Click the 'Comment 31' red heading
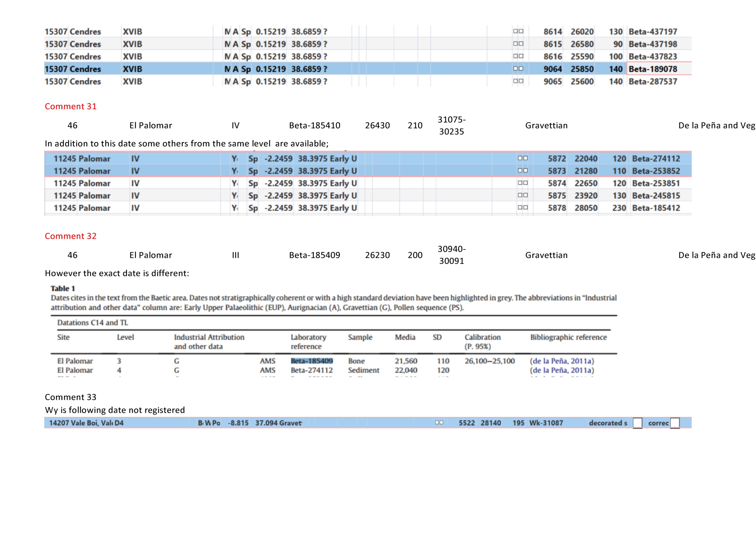 click(70, 106)
